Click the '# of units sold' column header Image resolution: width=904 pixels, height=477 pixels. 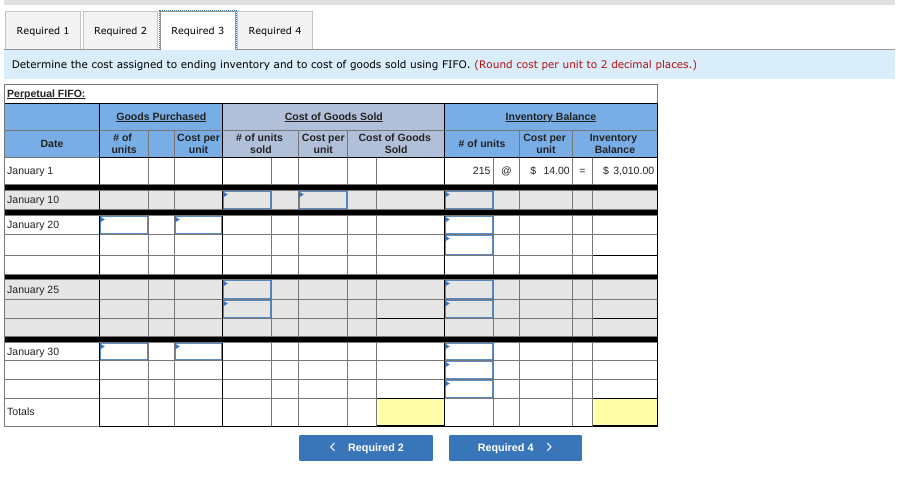259,144
